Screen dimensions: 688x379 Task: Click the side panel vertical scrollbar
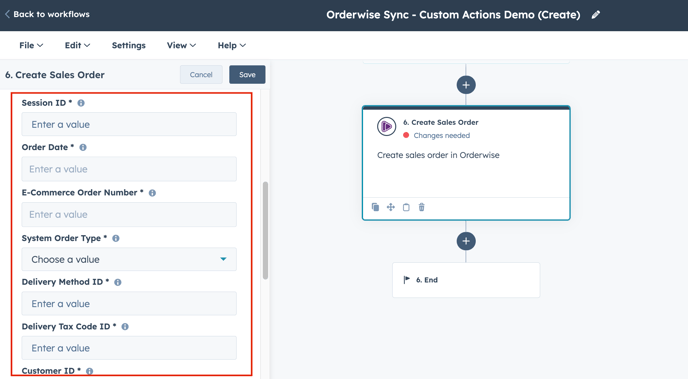(x=265, y=230)
